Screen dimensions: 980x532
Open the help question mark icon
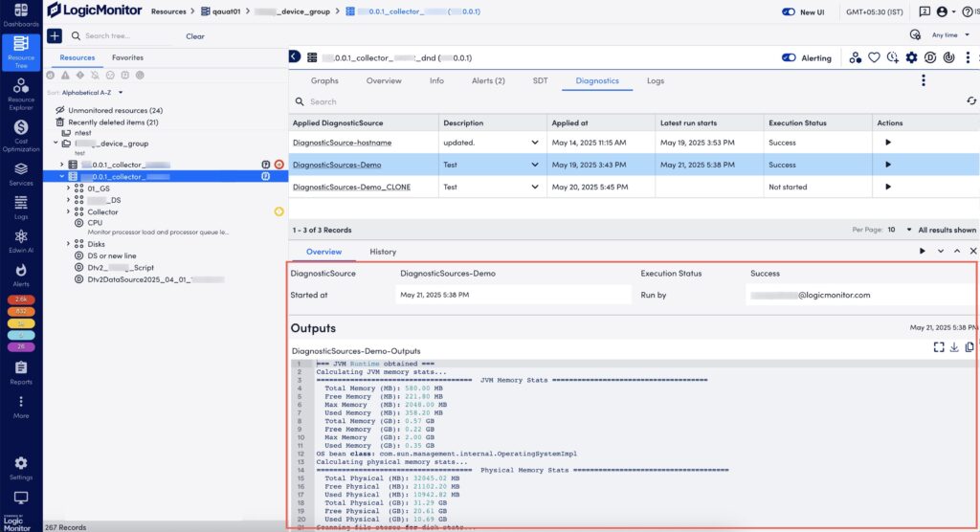967,11
